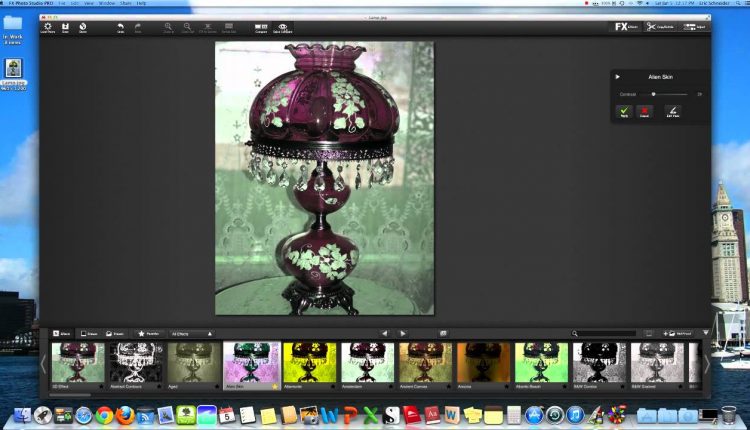Click the icon left of Add Preset

click(649, 333)
